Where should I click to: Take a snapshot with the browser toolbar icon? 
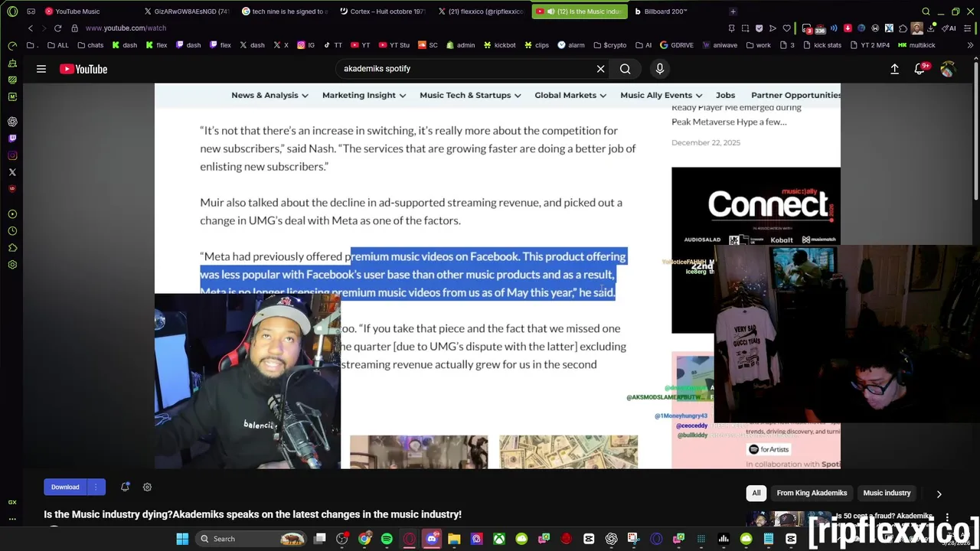coord(745,28)
